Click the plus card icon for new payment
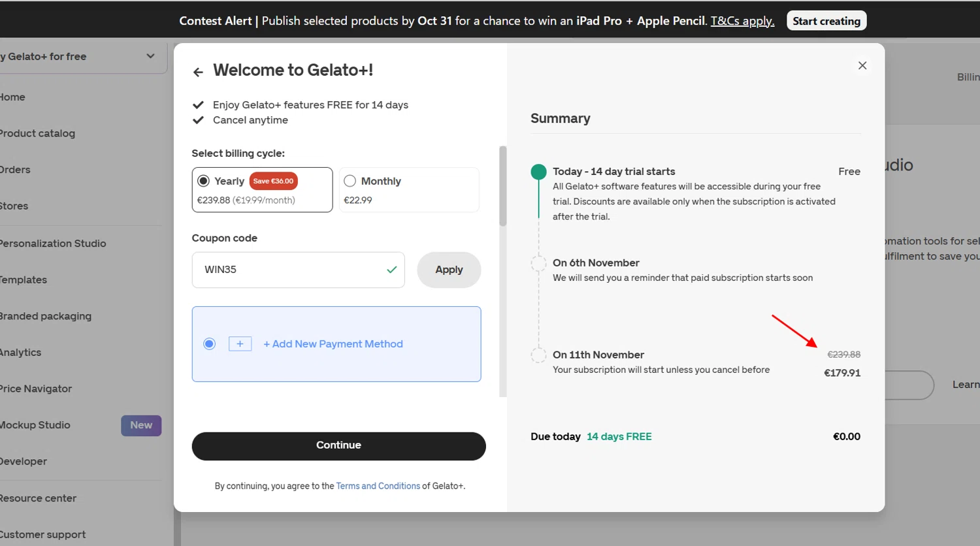Screen dimensions: 980x546 240,344
